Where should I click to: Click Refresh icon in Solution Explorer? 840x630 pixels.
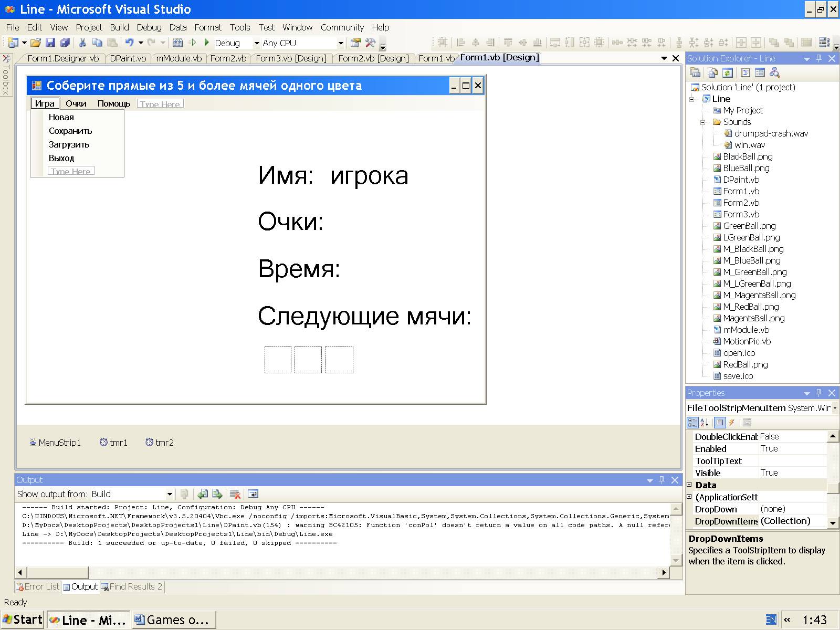(728, 73)
